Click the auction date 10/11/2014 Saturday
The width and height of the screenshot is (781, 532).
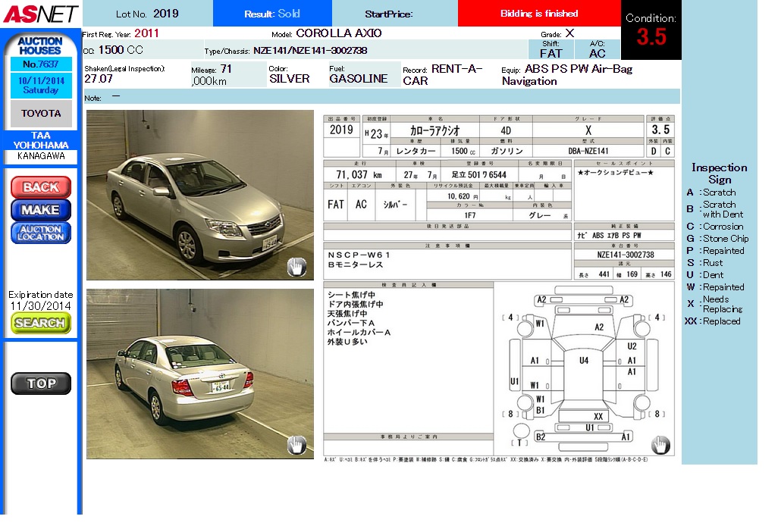41,85
